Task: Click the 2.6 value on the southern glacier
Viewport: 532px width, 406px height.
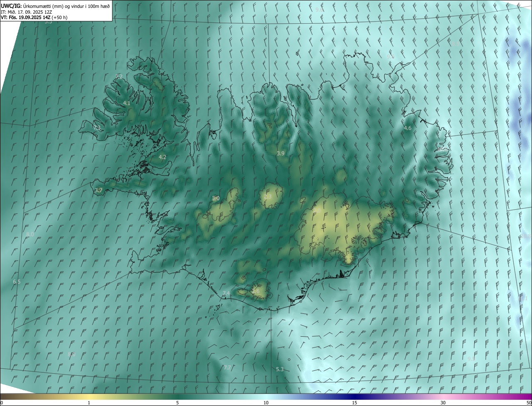Action: click(256, 291)
